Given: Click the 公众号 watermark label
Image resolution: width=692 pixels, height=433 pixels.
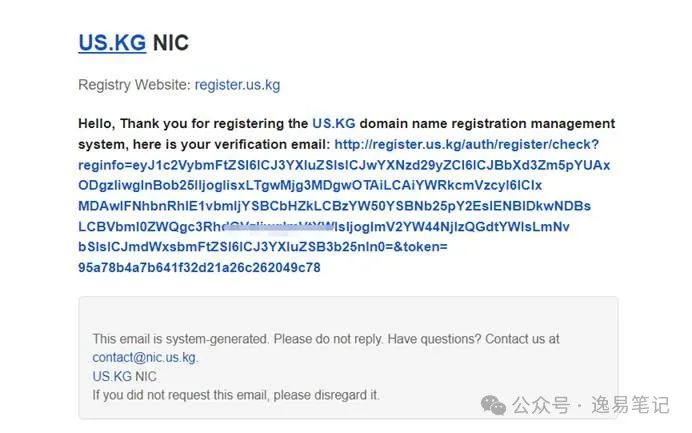Looking at the screenshot, I should tap(541, 405).
